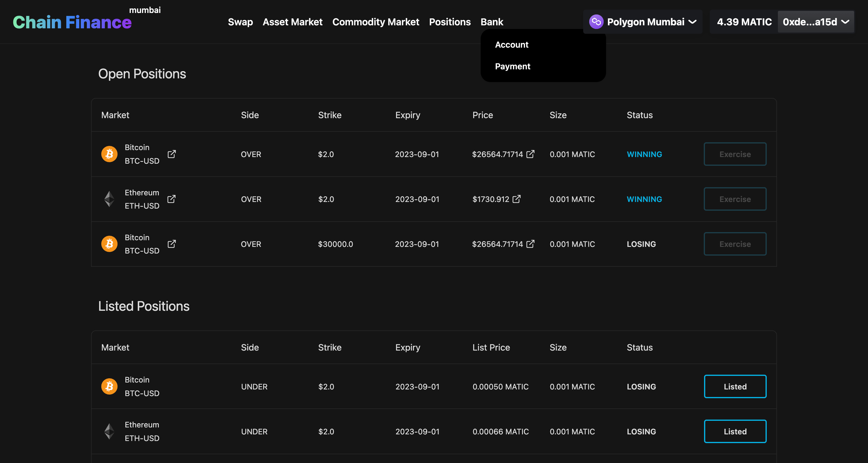Open the 0xde...a15d wallet dropdown
Image resolution: width=868 pixels, height=463 pixels.
tap(816, 22)
